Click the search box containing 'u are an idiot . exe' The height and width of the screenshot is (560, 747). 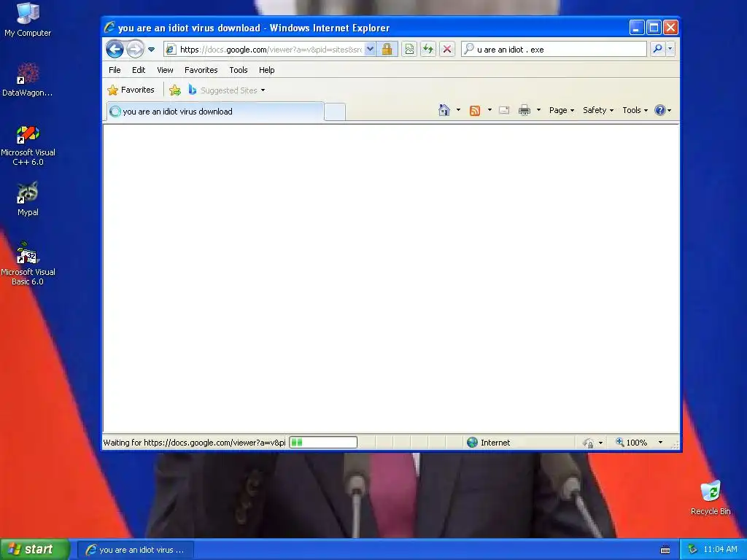[554, 49]
